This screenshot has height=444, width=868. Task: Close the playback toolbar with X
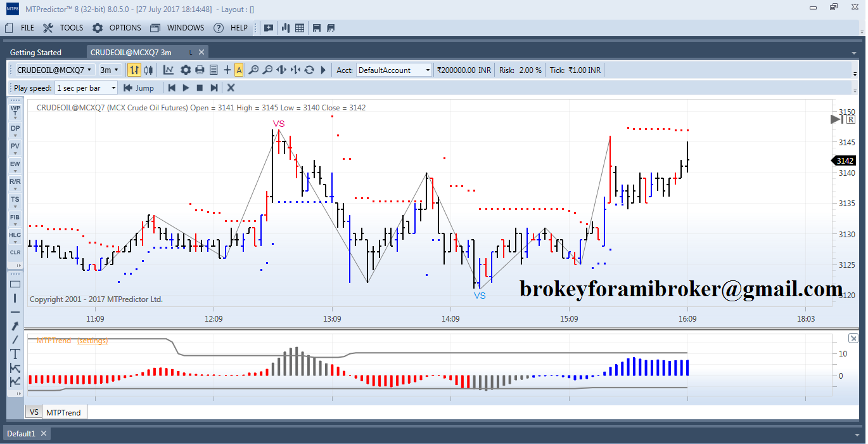click(x=231, y=88)
